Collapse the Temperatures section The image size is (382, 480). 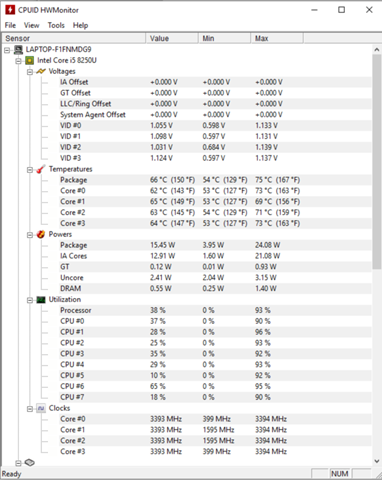pos(30,170)
